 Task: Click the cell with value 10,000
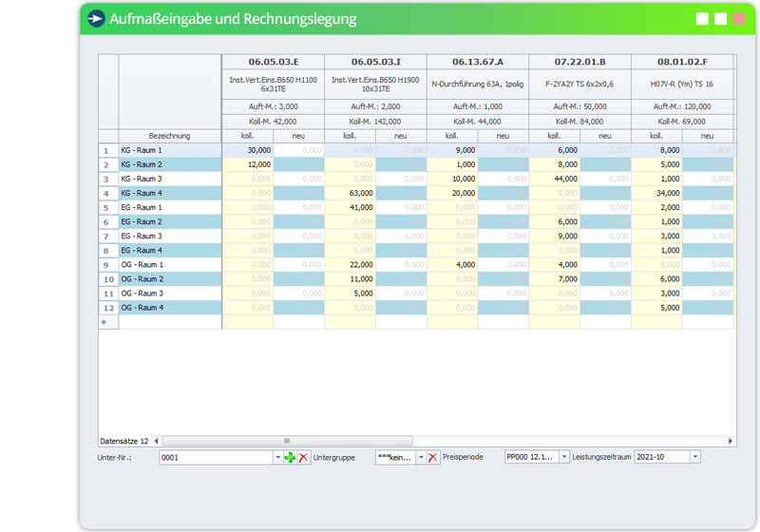(x=452, y=179)
